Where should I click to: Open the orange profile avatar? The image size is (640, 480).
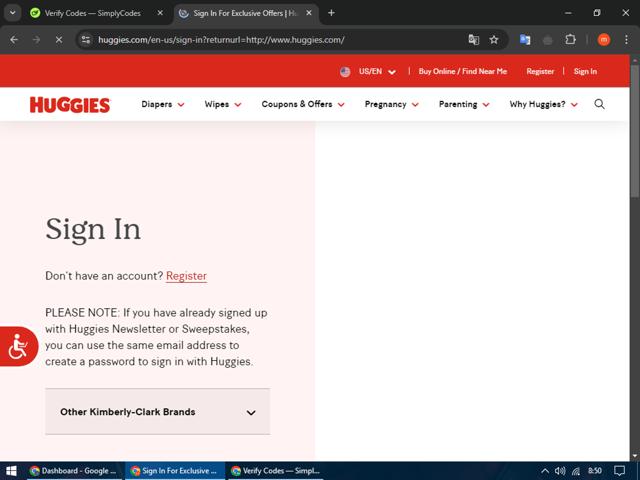[x=604, y=40]
